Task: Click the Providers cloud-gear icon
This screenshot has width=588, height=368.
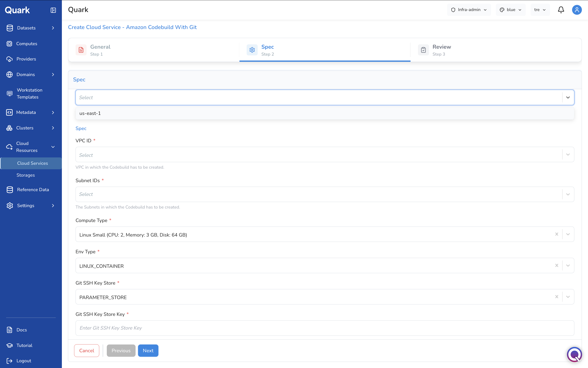Action: coord(9,59)
